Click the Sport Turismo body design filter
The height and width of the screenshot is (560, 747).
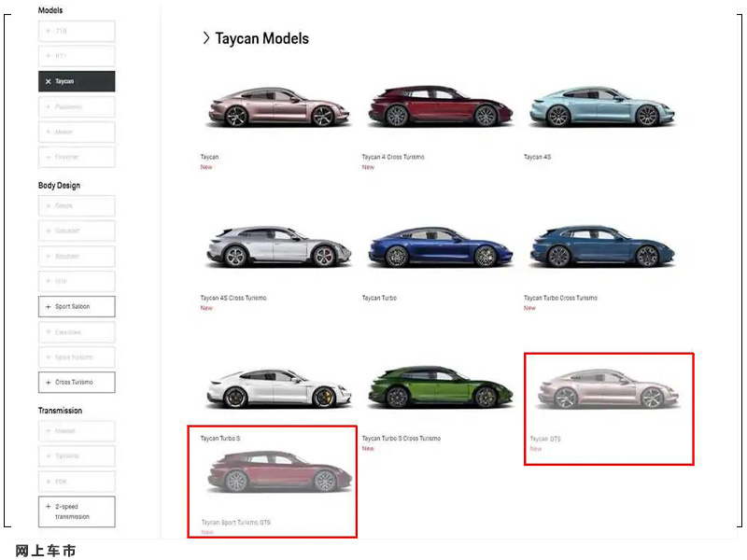coord(77,357)
